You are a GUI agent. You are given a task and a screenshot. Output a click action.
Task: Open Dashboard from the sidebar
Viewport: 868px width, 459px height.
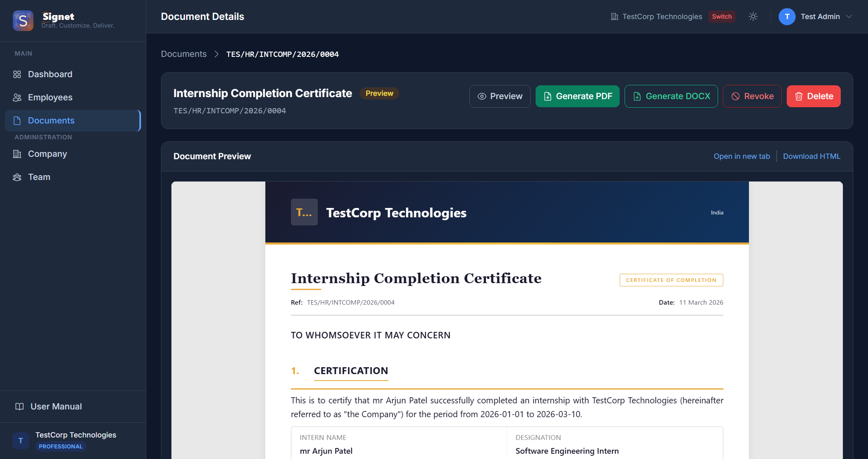50,74
